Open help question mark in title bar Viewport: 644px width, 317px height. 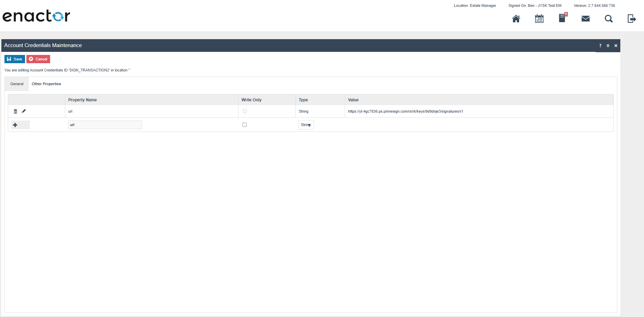(600, 46)
